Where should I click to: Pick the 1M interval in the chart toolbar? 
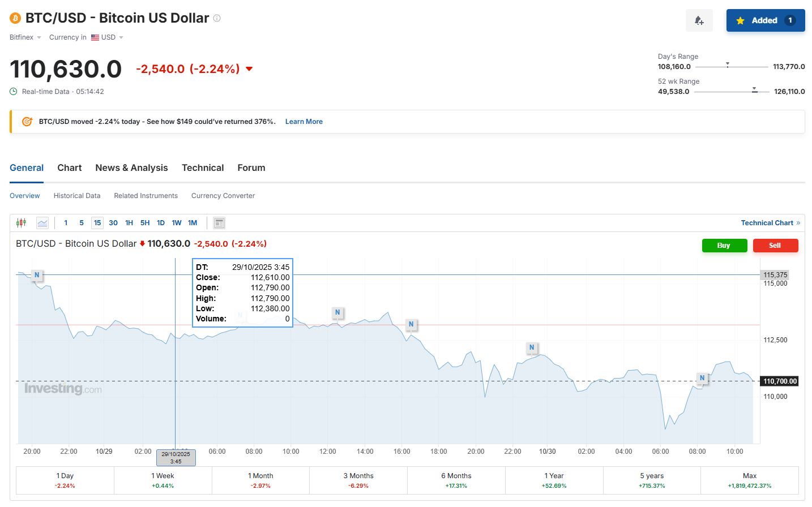point(193,223)
